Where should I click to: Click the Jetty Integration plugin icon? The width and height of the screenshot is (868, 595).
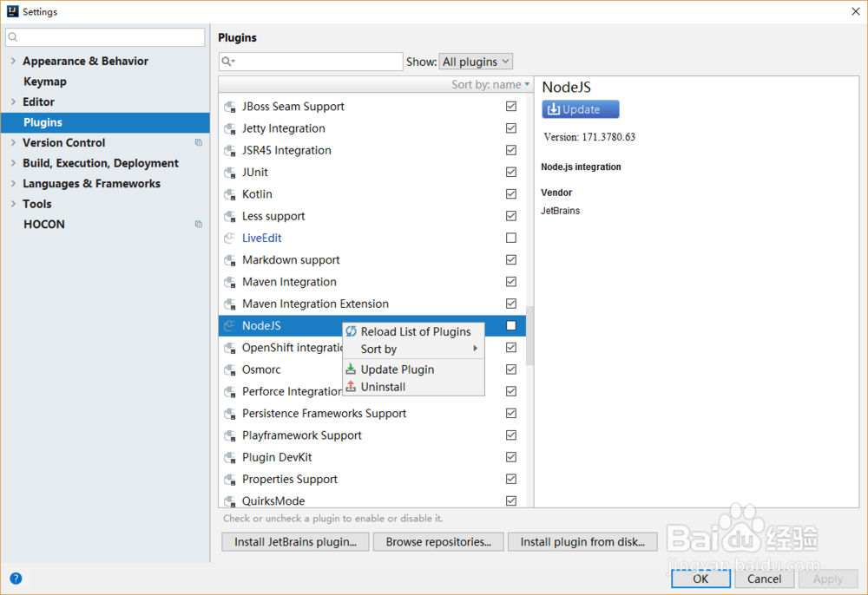click(230, 129)
